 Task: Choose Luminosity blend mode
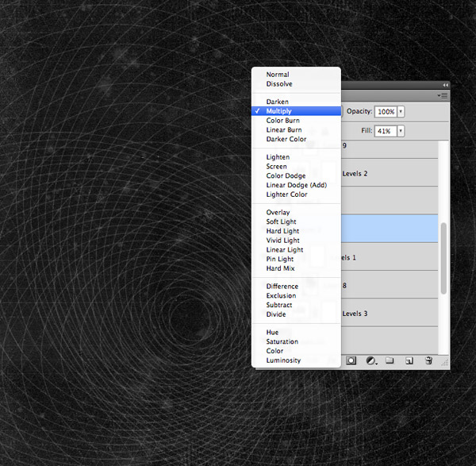pos(283,360)
